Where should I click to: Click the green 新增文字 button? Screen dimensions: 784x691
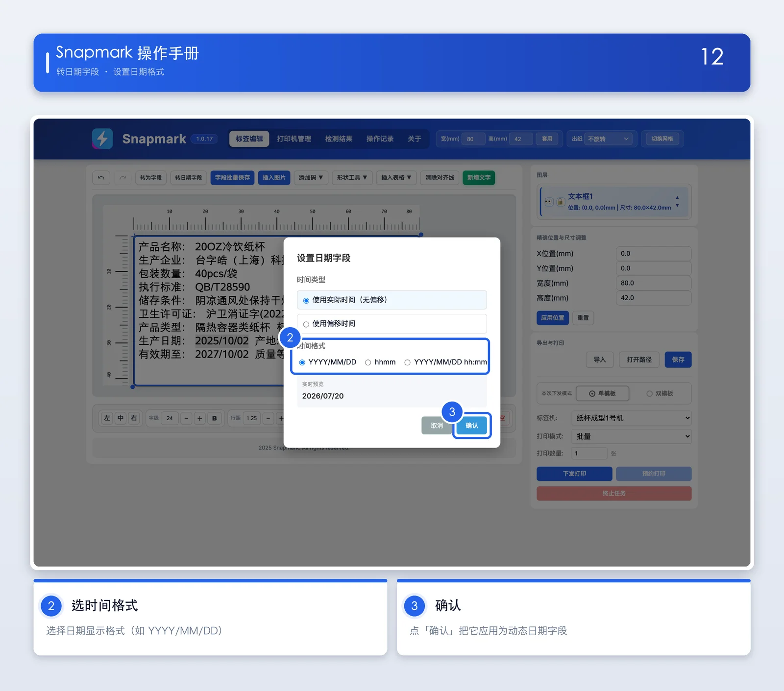tap(479, 178)
